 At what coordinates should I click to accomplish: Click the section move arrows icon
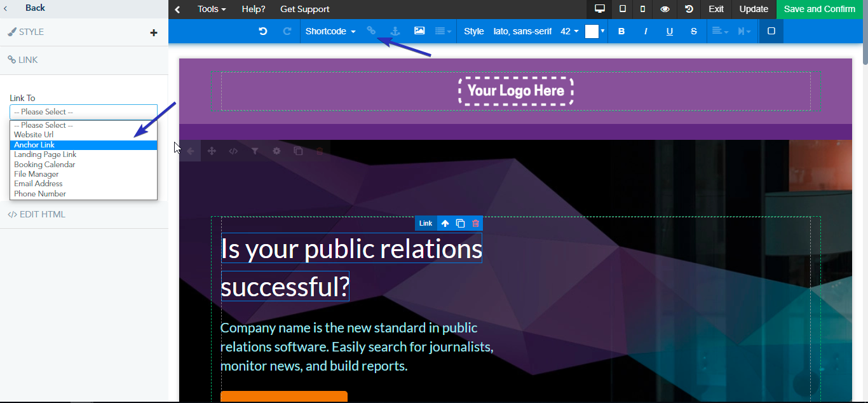point(212,151)
